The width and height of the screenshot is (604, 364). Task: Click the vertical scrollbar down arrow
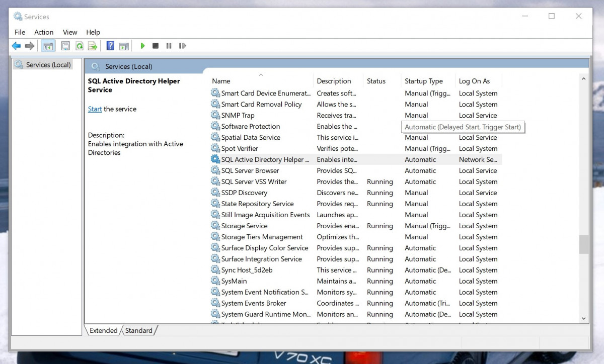click(584, 318)
